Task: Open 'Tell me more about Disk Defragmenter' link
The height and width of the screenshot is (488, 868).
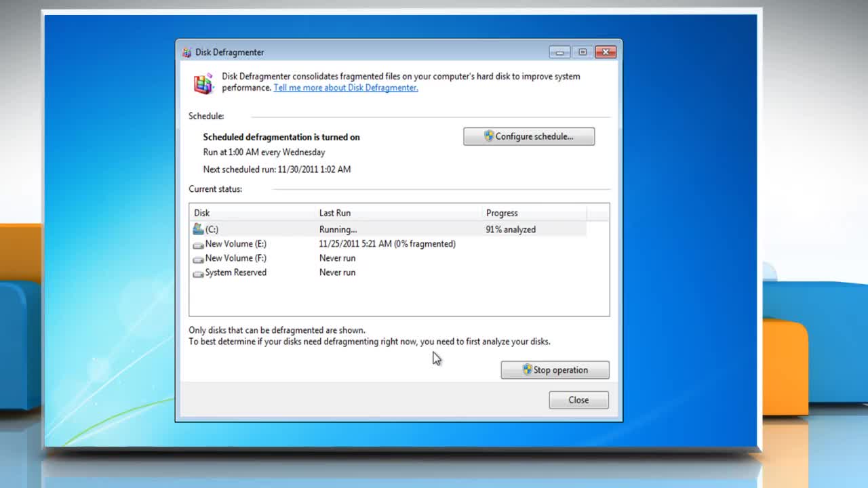Action: (346, 87)
